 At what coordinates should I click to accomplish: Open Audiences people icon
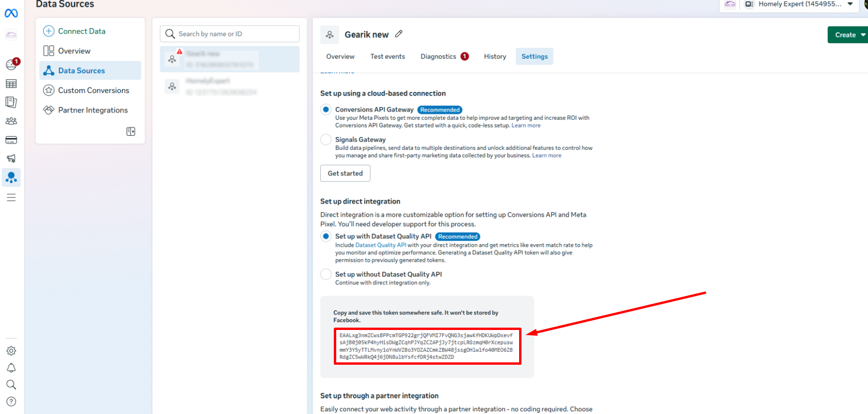[x=11, y=121]
